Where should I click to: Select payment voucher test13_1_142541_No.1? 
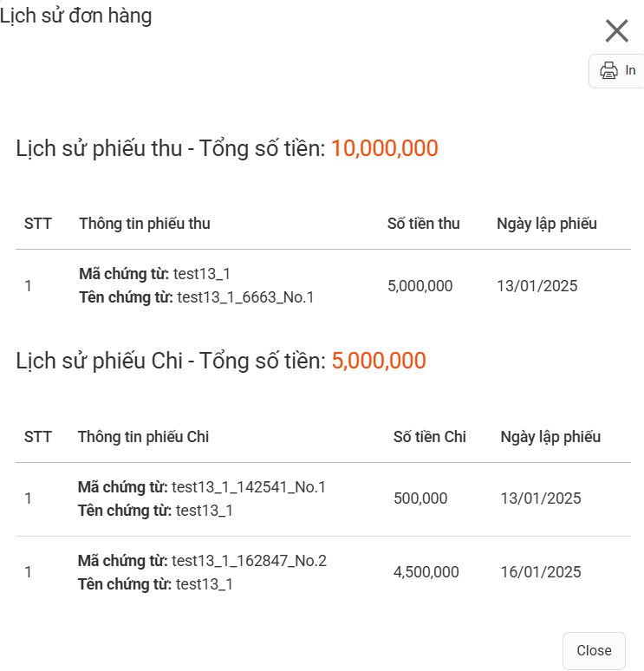[x=249, y=487]
